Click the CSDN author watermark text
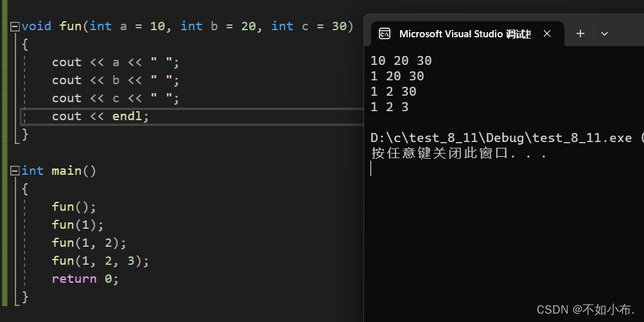The height and width of the screenshot is (322, 644). 585,309
